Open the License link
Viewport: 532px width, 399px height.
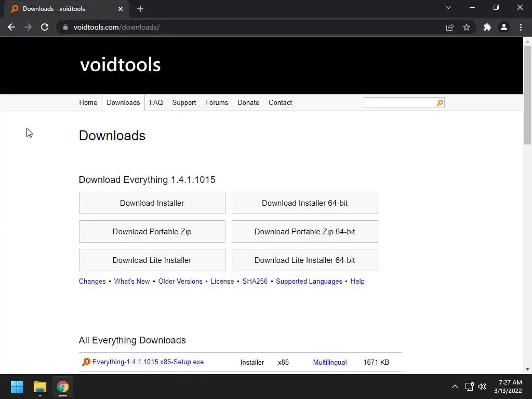coord(222,281)
